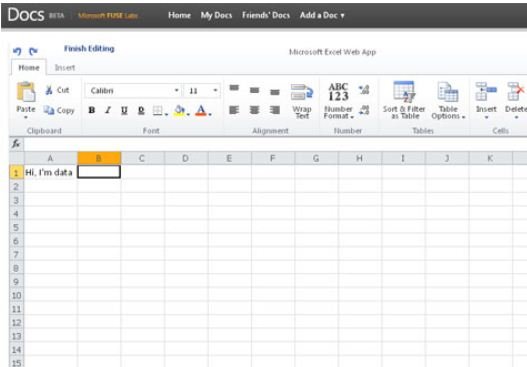Align text right

click(275, 110)
